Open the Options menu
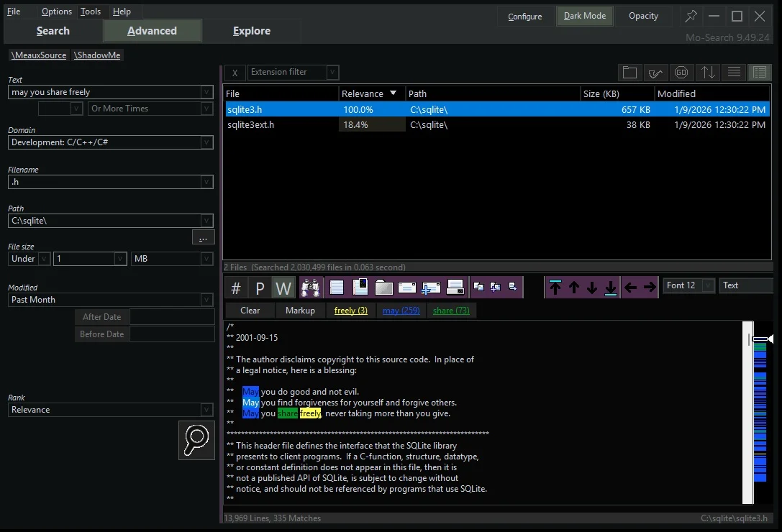Screen dimensions: 782x532 coord(56,11)
